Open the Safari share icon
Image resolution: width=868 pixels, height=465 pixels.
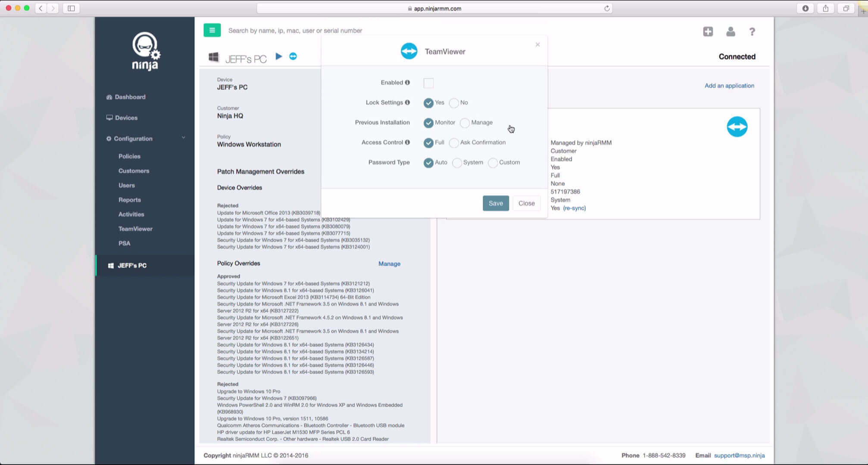coord(825,8)
